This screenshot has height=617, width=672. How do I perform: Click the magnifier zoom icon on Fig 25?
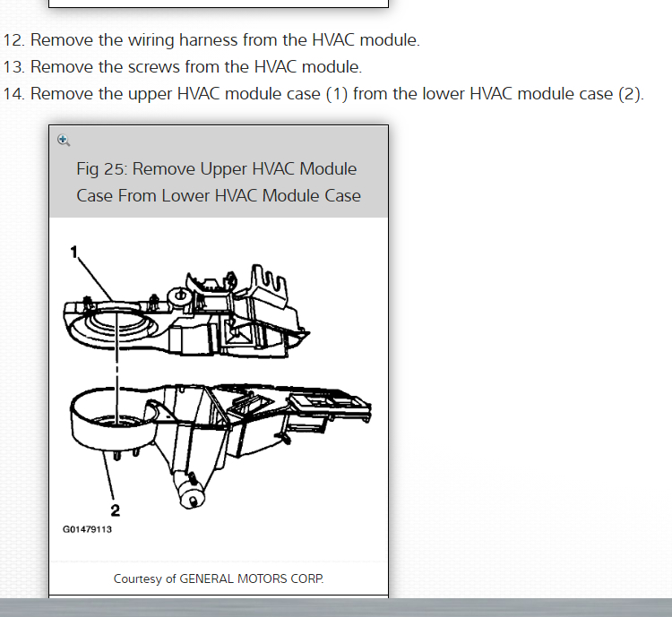pos(64,140)
